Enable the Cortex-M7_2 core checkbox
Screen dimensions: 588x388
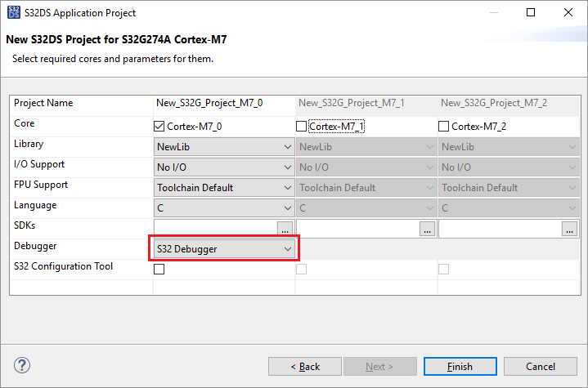pos(444,127)
